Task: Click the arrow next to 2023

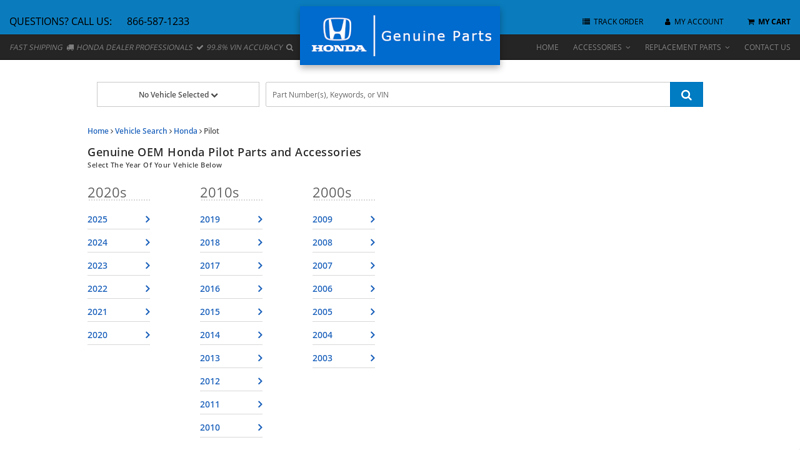Action: [x=147, y=265]
